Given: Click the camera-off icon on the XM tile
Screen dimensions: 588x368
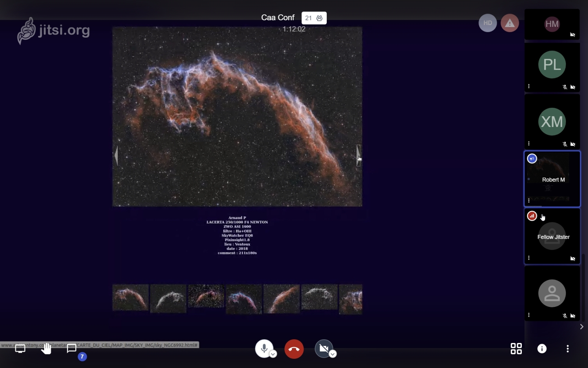Looking at the screenshot, I should pyautogui.click(x=573, y=144).
